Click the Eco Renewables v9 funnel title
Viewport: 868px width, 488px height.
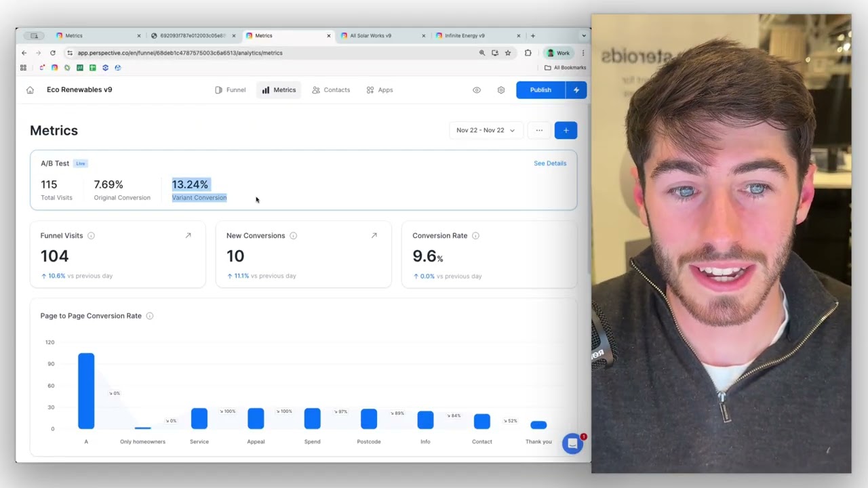click(79, 89)
